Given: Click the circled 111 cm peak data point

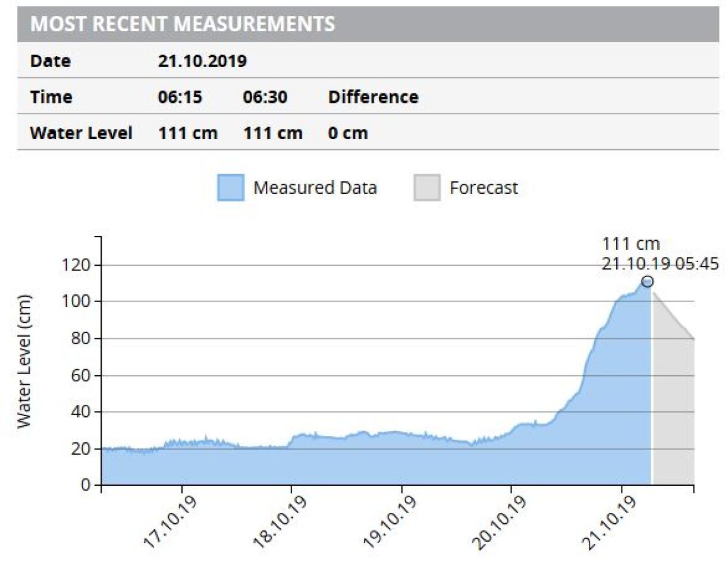Looking at the screenshot, I should [x=647, y=282].
